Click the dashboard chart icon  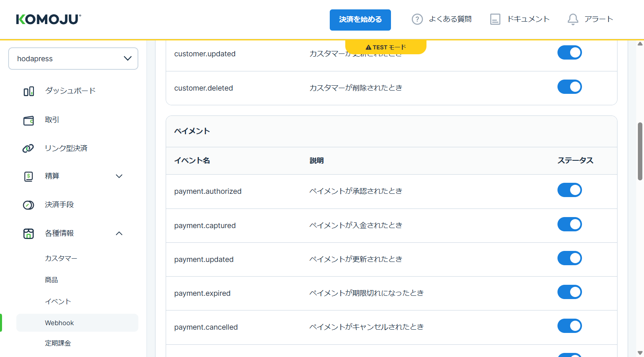point(29,91)
